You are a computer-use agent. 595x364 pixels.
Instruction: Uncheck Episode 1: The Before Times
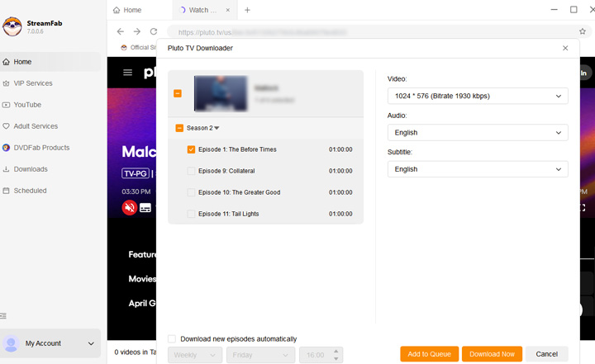tap(191, 149)
